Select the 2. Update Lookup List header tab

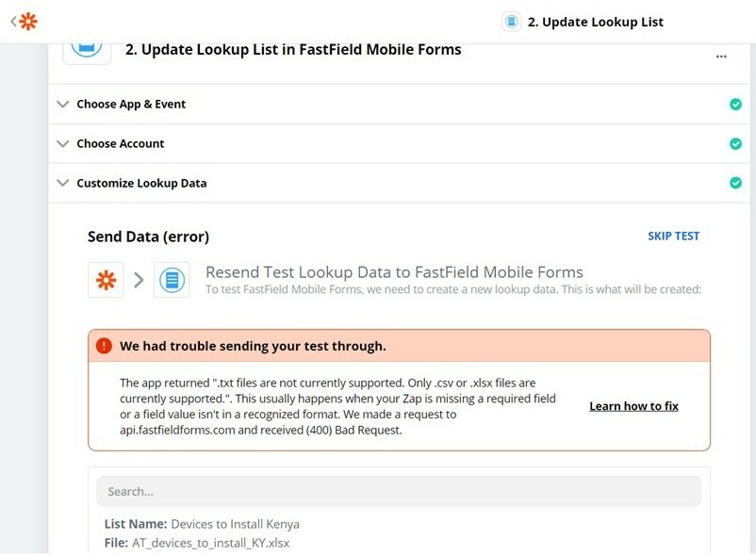(583, 22)
